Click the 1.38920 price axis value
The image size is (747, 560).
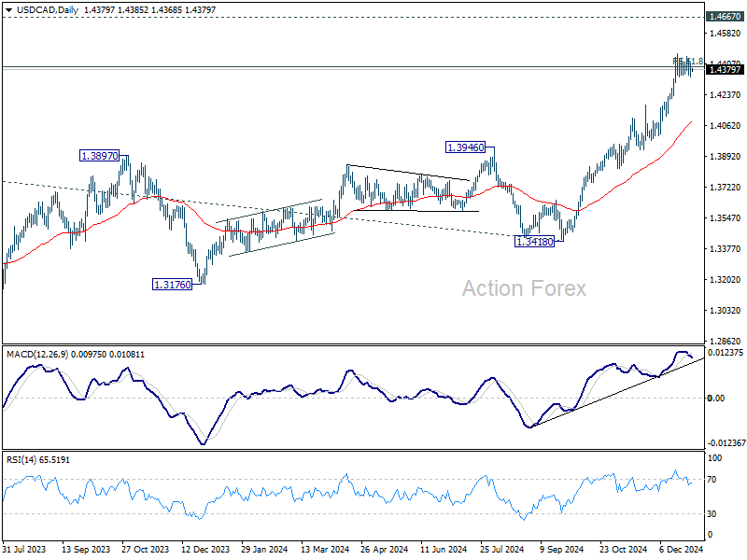point(726,157)
